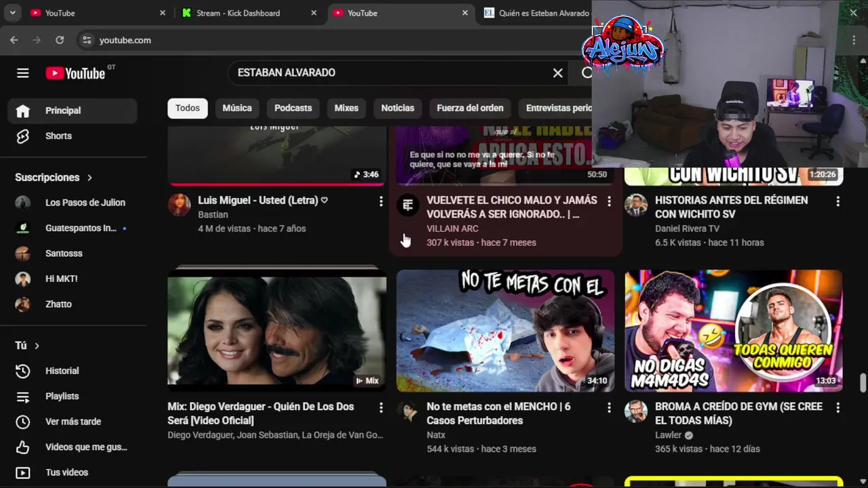Select the Mixes filter chip

click(346, 108)
